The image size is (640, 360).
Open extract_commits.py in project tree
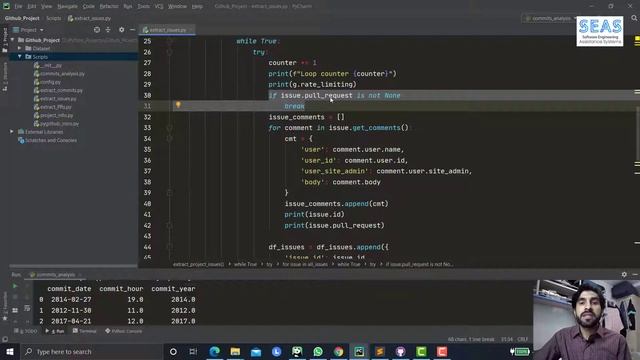pos(58,90)
